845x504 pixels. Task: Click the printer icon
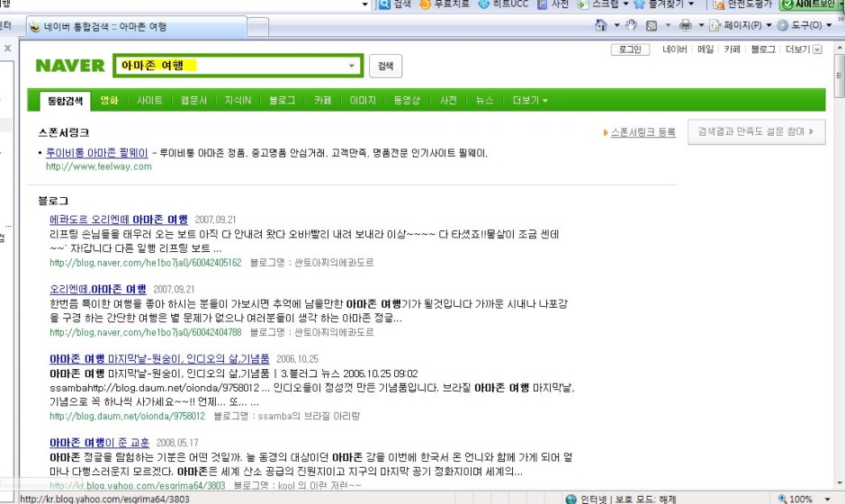686,25
